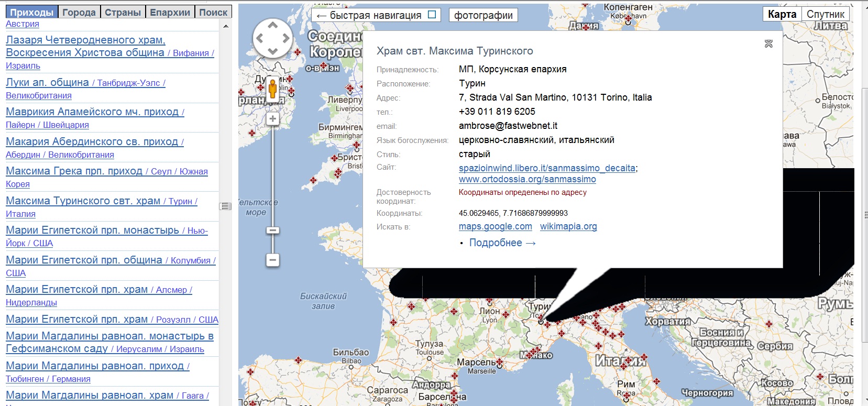Pan the map right using the arrow

click(286, 38)
